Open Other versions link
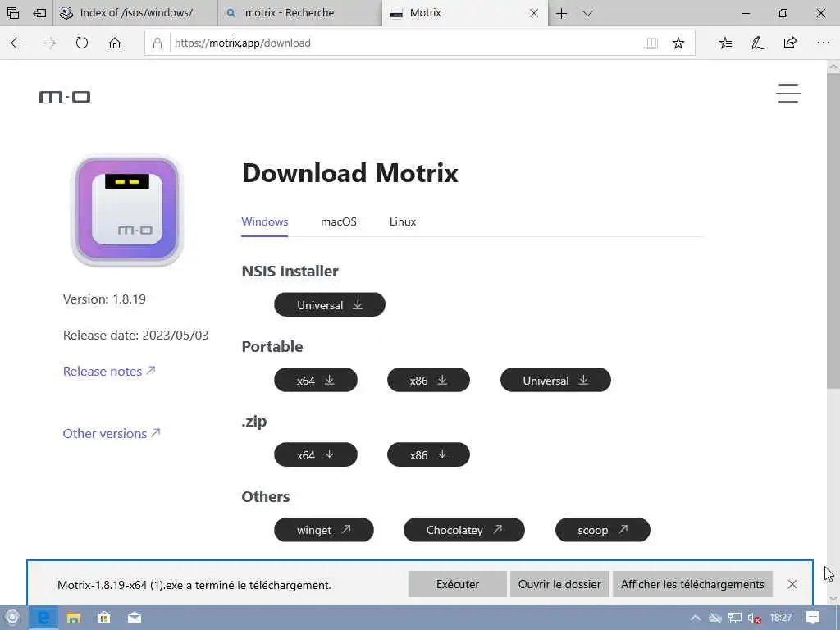840x630 pixels. coord(112,433)
